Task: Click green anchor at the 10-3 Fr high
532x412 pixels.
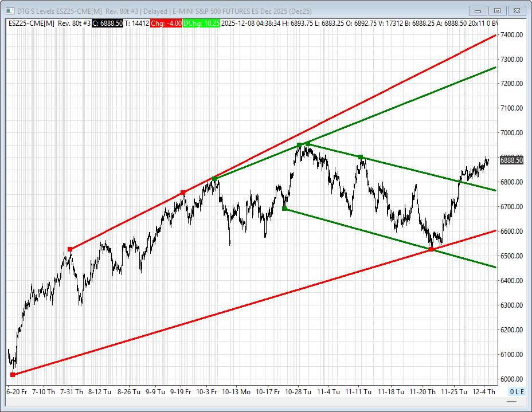Action: click(x=214, y=179)
